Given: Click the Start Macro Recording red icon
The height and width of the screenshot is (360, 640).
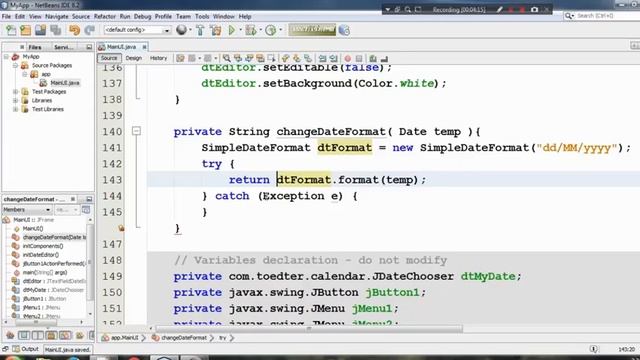Looking at the screenshot, I should click(347, 58).
